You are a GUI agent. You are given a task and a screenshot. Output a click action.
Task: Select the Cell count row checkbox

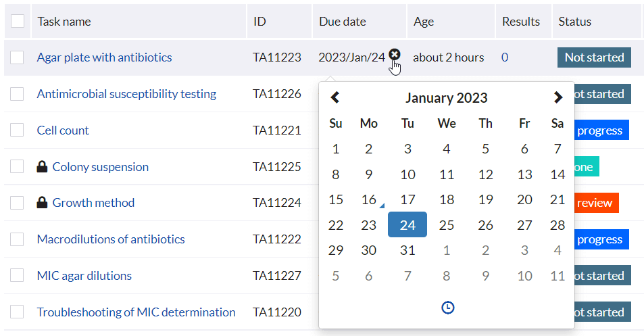point(17,130)
